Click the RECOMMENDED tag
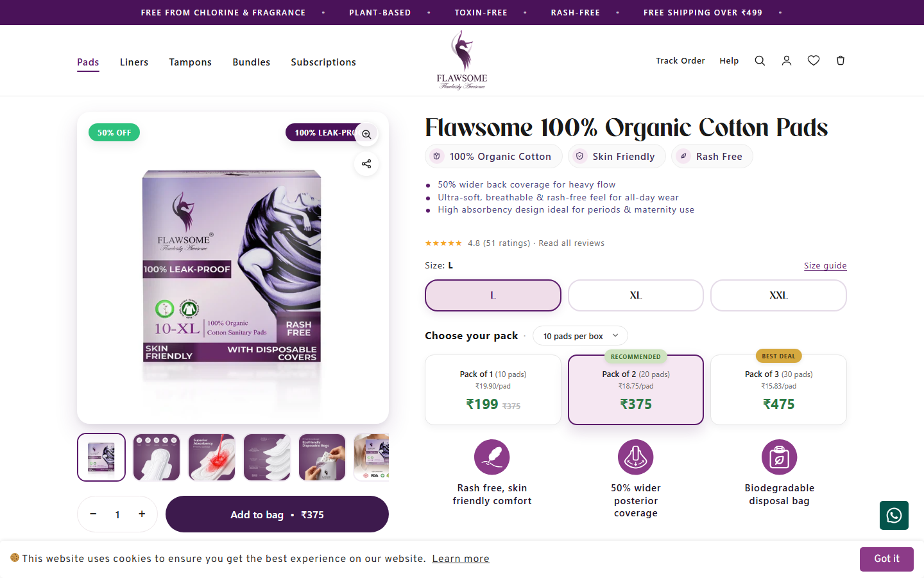924x578 pixels. (x=636, y=356)
